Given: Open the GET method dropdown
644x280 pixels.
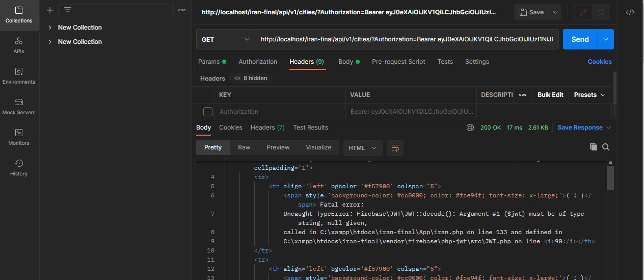Looking at the screenshot, I should (x=225, y=39).
